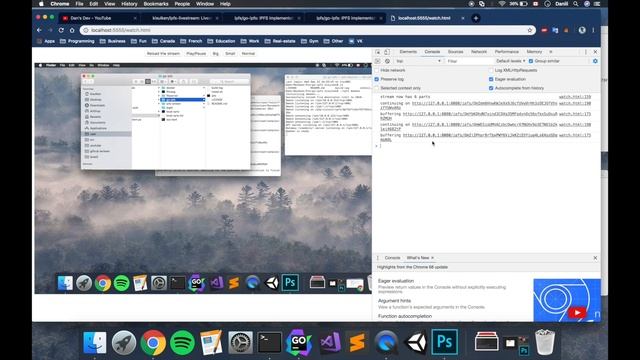Viewport: 640px width, 360px height.
Task: Open Finder from the bottom dock
Action: point(95,342)
